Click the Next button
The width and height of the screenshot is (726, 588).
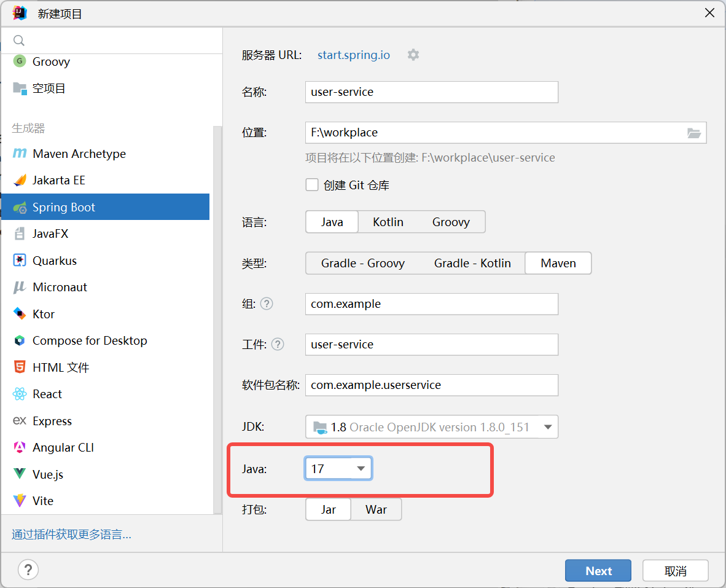click(598, 570)
